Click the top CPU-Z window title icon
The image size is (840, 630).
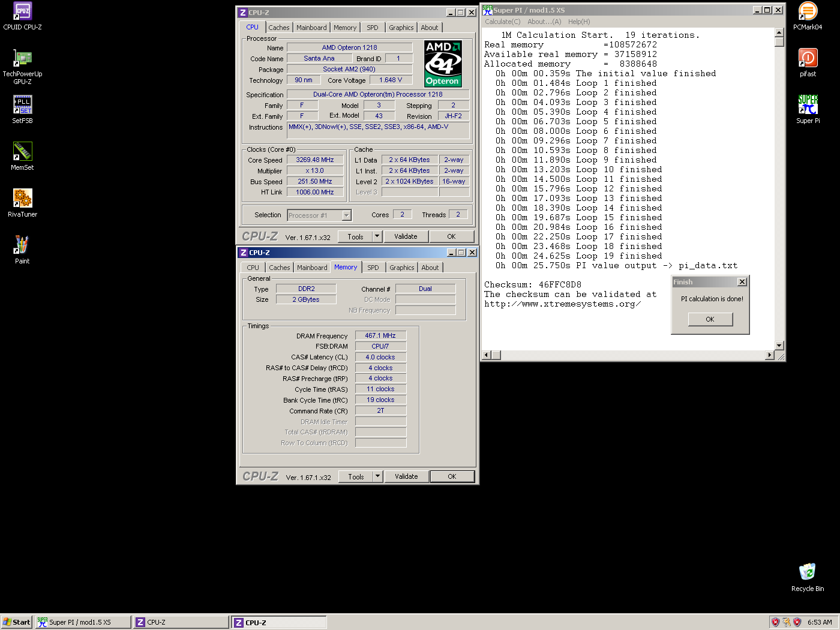point(243,13)
